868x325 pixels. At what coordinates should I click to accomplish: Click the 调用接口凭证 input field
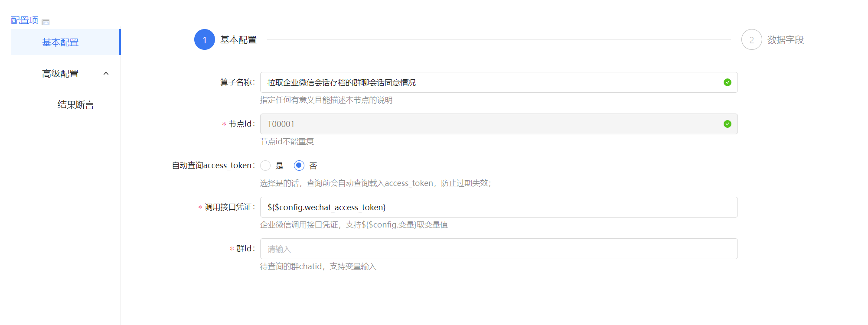click(499, 207)
